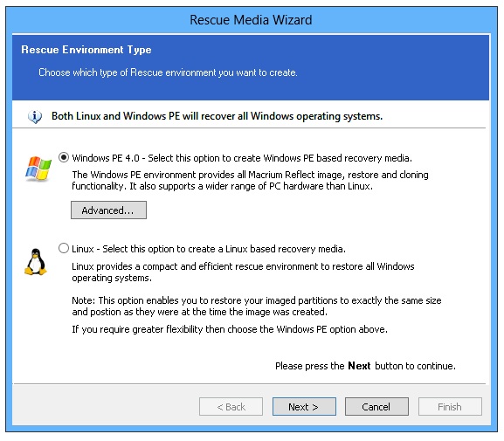Click the blue information icon
This screenshot has height=441, width=504.
click(x=35, y=116)
